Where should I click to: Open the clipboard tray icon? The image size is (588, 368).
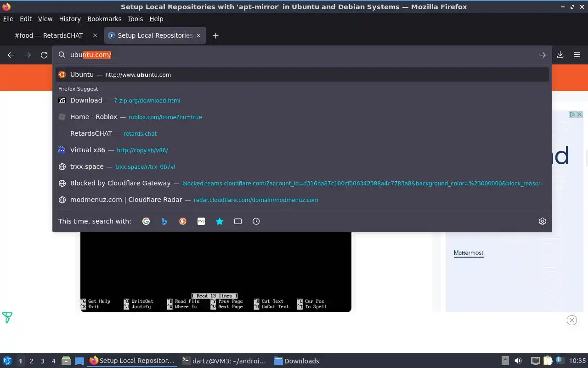coord(548,361)
